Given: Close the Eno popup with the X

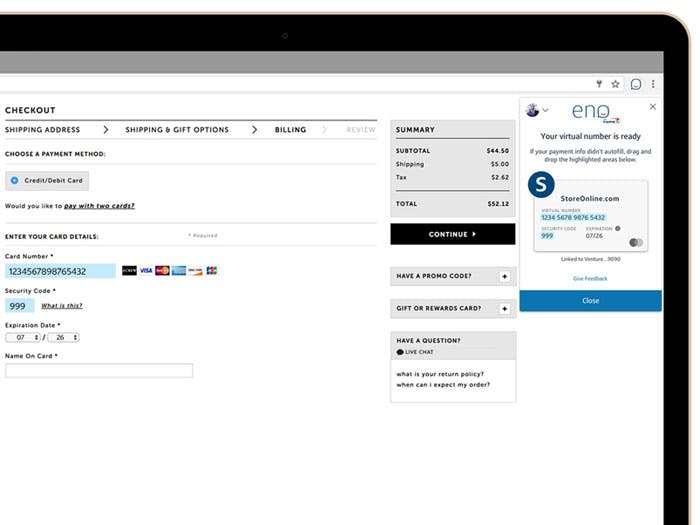Looking at the screenshot, I should [653, 106].
